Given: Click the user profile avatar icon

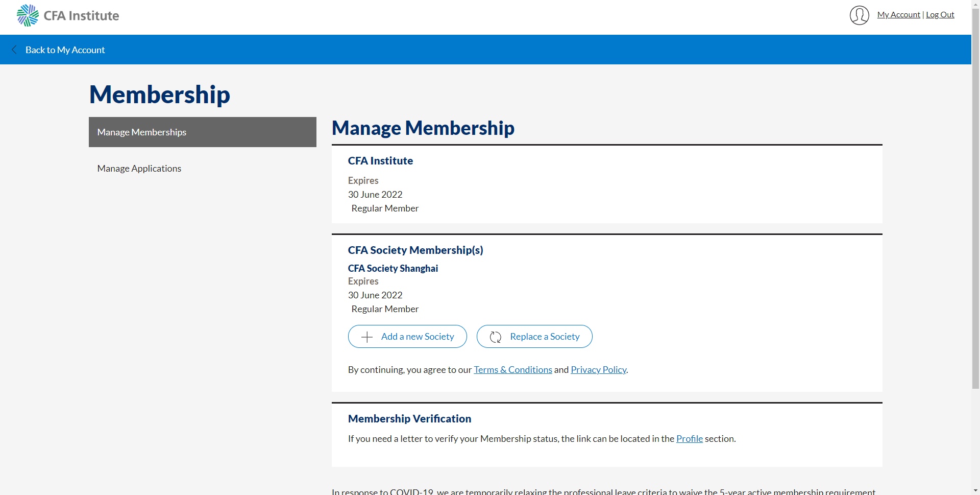Looking at the screenshot, I should coord(860,15).
